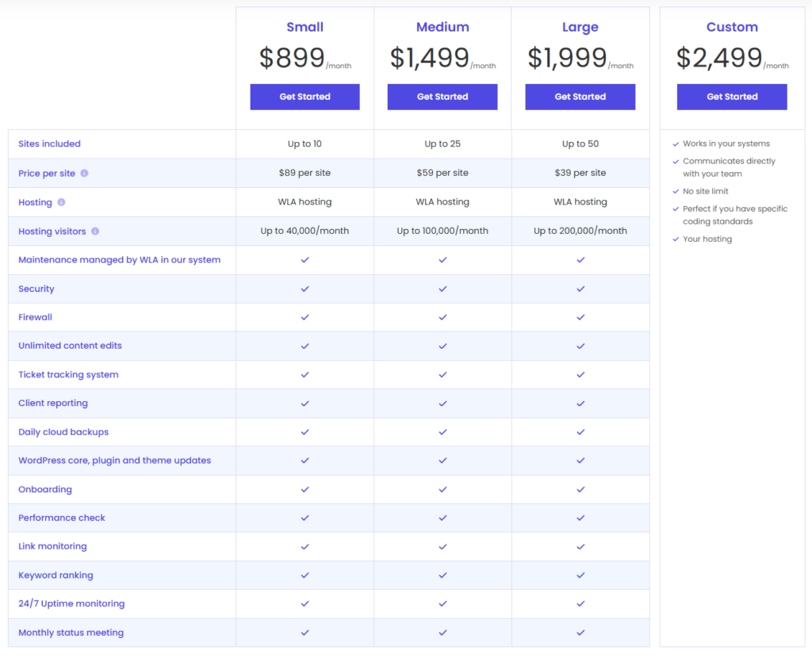Click Get Started under the Small plan

coord(304,97)
